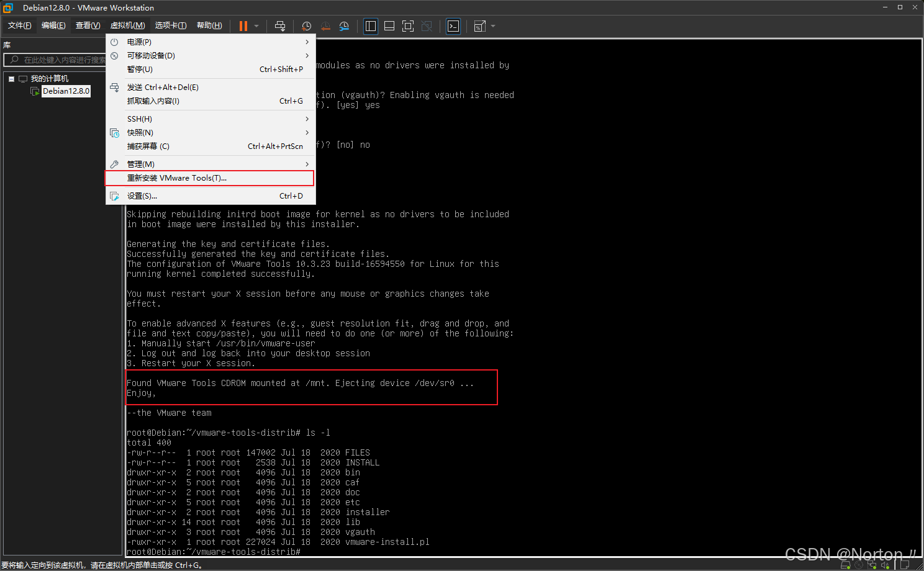924x571 pixels.
Task: Toggle the thumbnail bar visibility
Action: click(389, 26)
